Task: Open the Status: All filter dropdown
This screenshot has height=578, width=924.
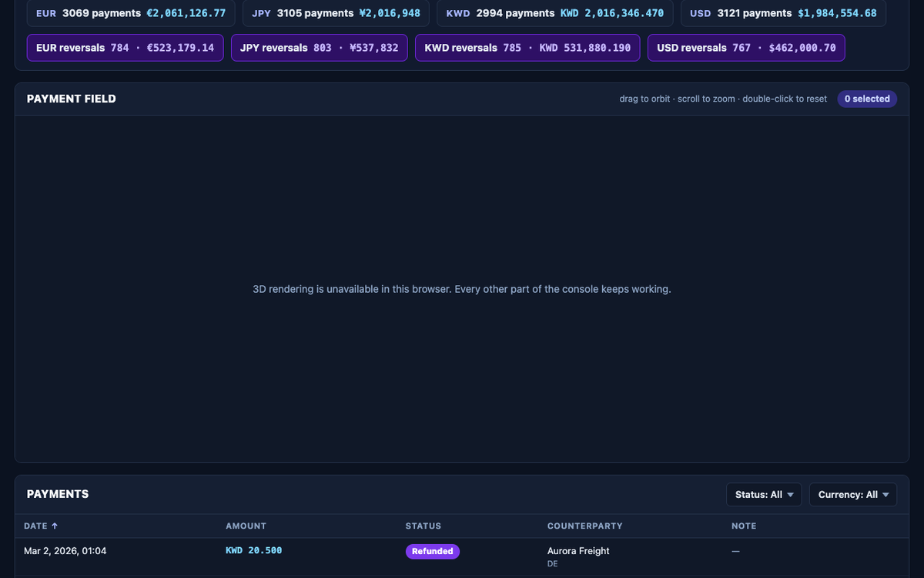Action: (764, 495)
